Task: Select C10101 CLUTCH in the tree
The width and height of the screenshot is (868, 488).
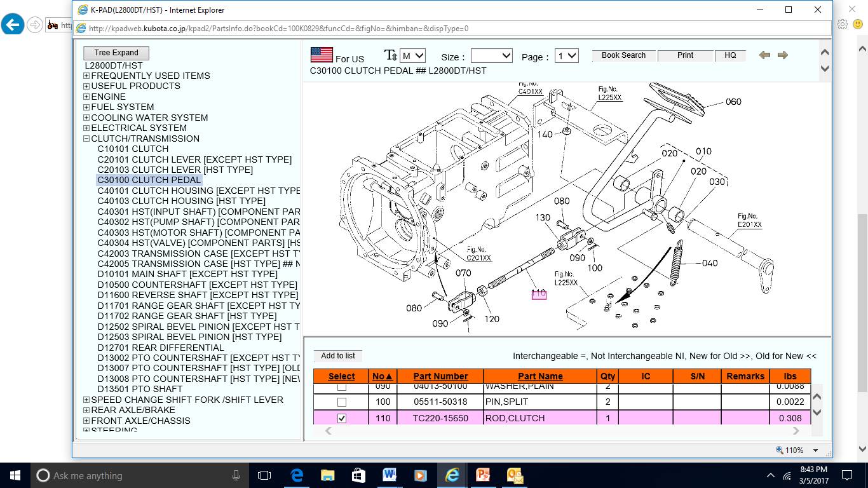Action: click(x=133, y=149)
